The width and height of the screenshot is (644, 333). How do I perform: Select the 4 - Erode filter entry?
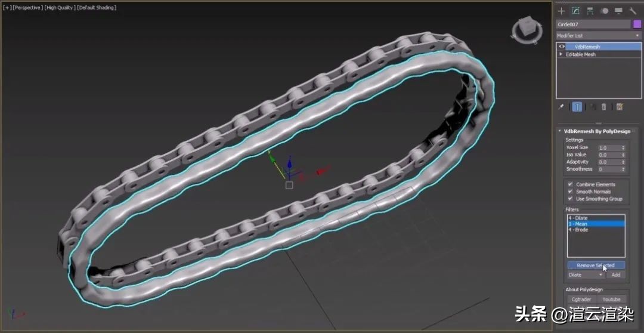[x=596, y=230]
